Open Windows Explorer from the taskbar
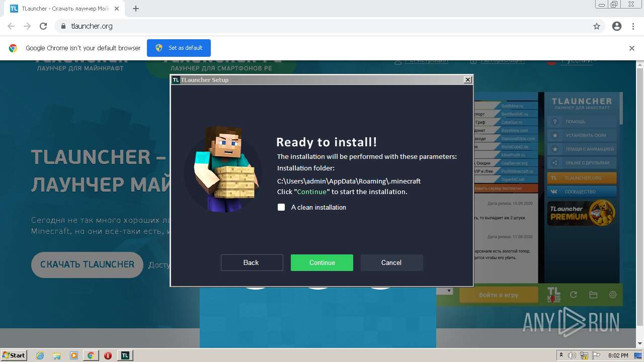Viewport: 644px width, 362px height. (x=57, y=355)
